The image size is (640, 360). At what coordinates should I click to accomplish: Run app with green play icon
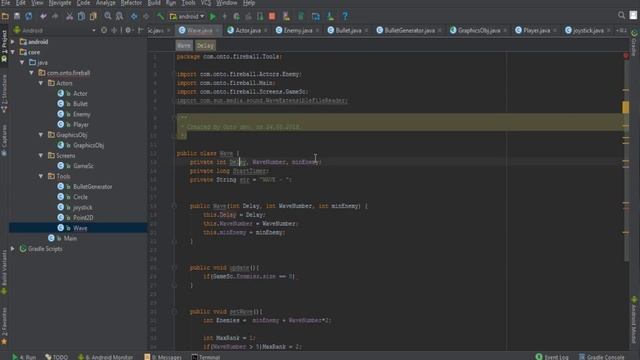pos(213,16)
